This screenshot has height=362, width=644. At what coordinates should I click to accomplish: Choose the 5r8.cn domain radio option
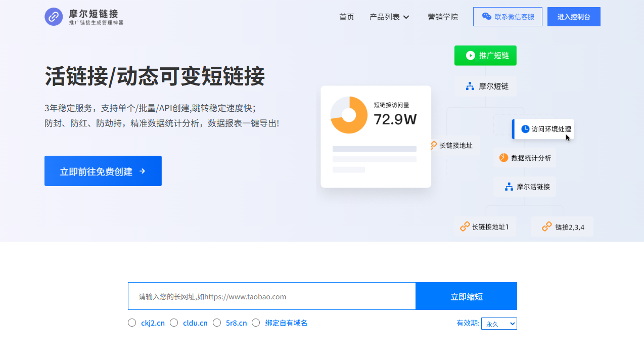[217, 323]
